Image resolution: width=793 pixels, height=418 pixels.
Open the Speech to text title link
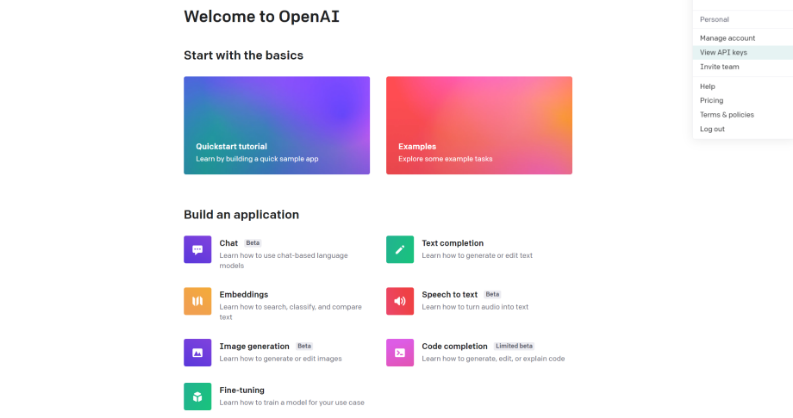[450, 295]
